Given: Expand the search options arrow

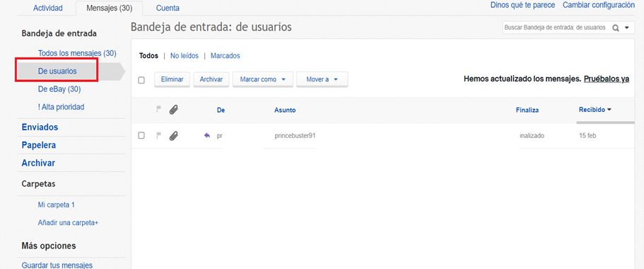Looking at the screenshot, I should click(627, 28).
